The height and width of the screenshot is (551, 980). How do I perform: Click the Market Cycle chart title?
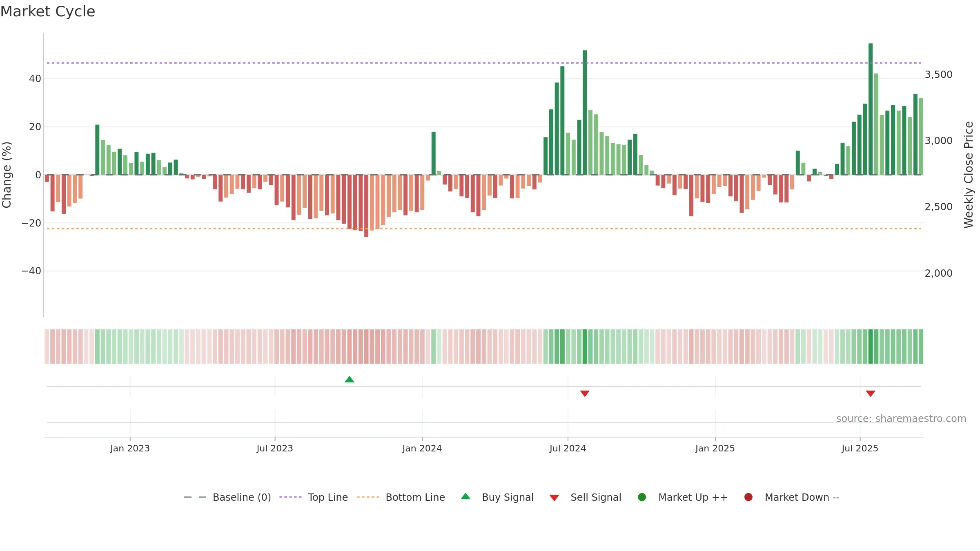(48, 11)
